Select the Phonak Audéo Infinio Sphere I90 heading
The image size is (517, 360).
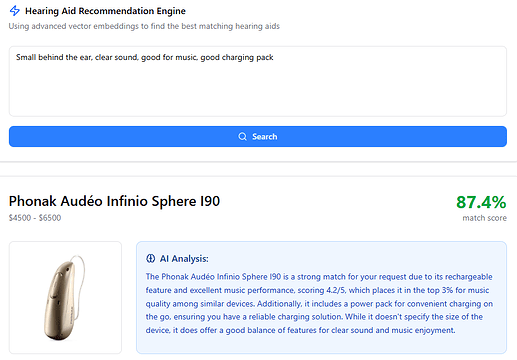[114, 201]
